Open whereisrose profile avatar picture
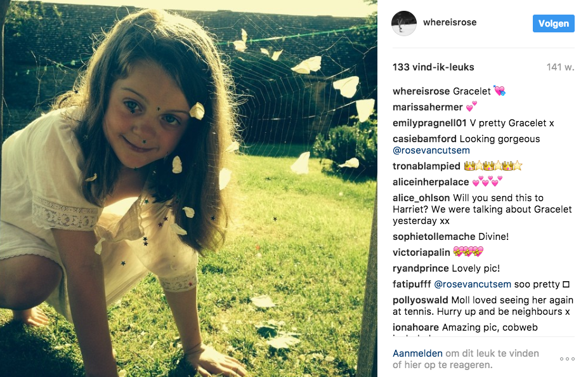The width and height of the screenshot is (588, 377). tap(404, 23)
